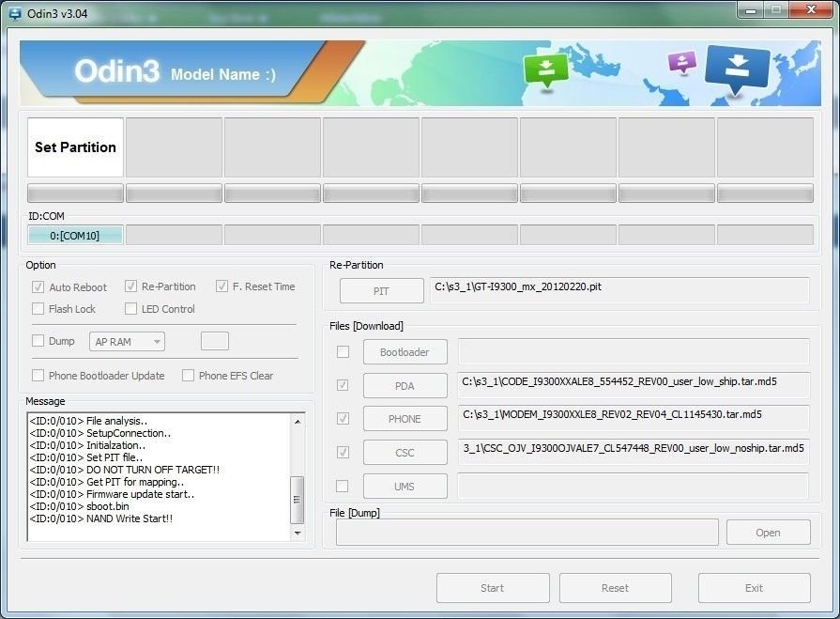
Task: Click the Bootloader file button
Action: coord(405,352)
